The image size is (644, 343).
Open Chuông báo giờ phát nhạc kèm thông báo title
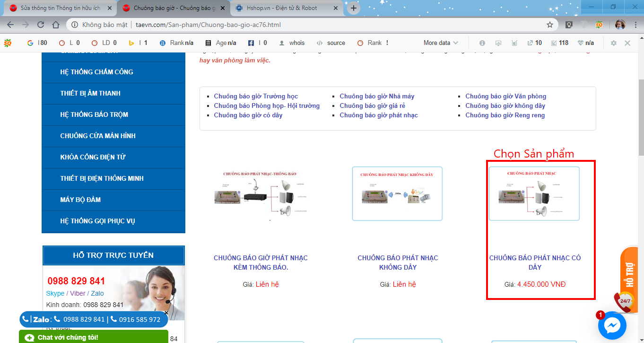261,263
